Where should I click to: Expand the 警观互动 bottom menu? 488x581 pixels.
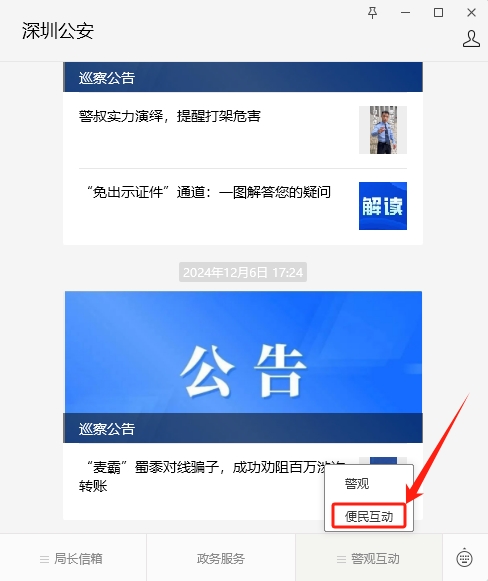coord(369,558)
